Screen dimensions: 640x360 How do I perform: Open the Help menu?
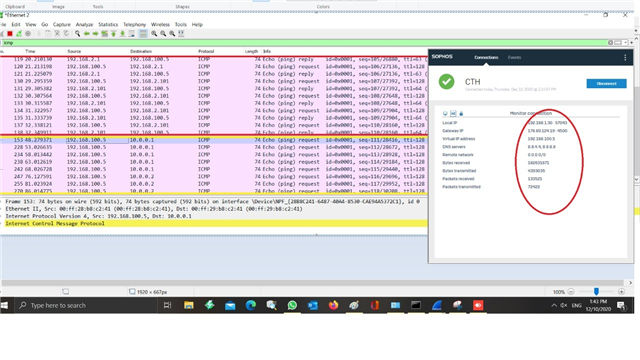click(x=197, y=24)
